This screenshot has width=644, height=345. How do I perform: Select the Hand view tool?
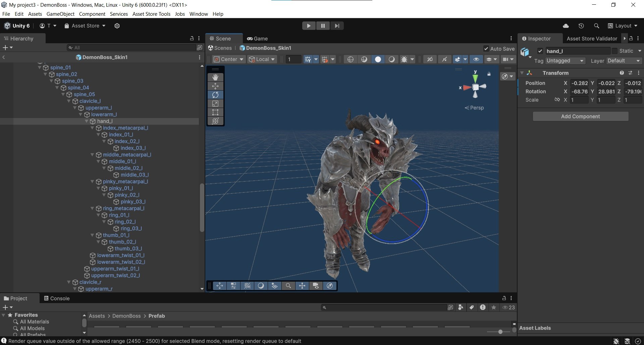215,77
